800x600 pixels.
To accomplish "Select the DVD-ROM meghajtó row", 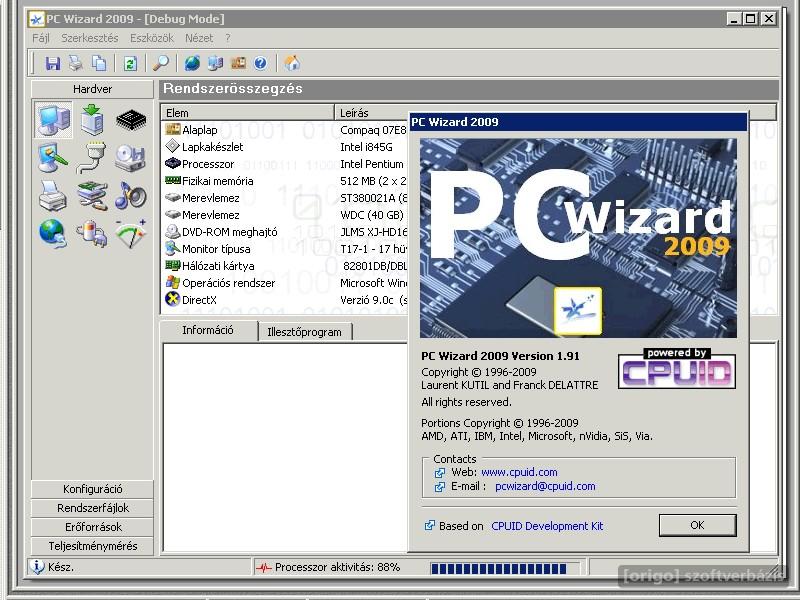I will (x=285, y=232).
